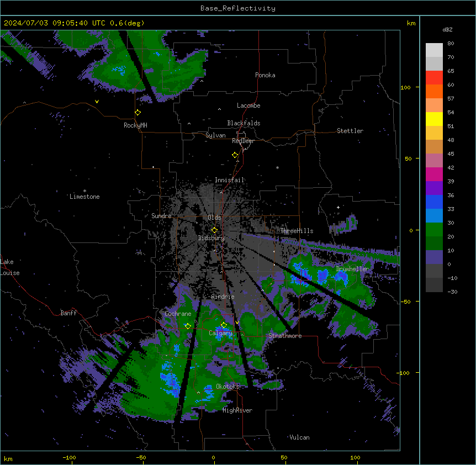Select the Lacombe city label
This screenshot has height=465, width=476.
coord(248,105)
